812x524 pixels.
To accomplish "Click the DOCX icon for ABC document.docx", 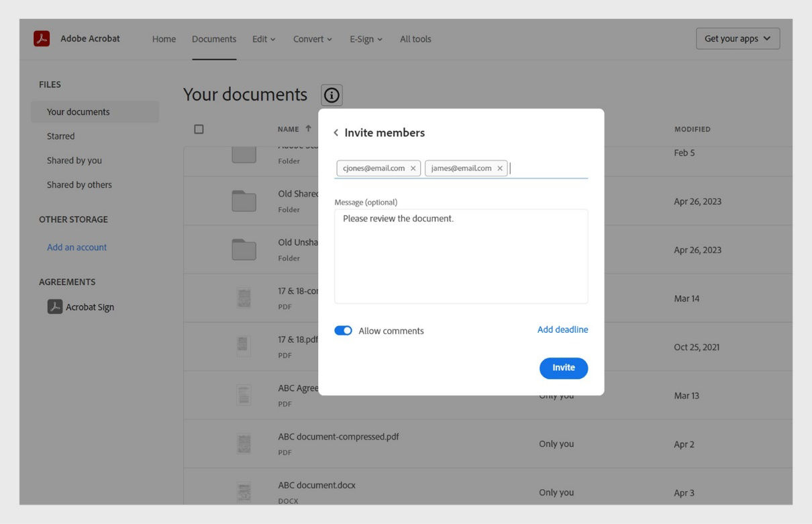I will coord(243,492).
